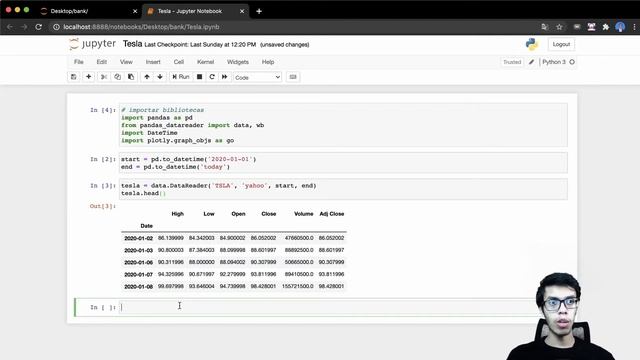Click the Python 3 kernel idle circle indicator
Image resolution: width=640 pixels, height=360 pixels.
coord(572,62)
